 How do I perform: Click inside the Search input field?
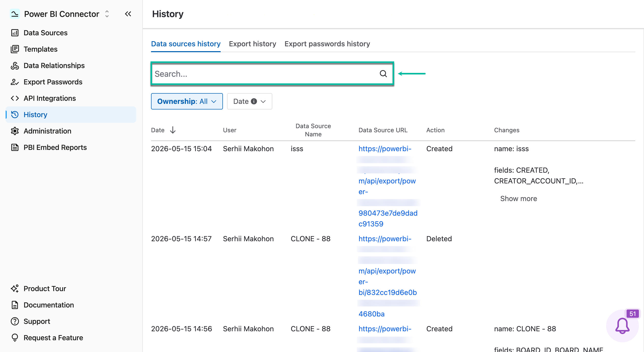pos(272,74)
